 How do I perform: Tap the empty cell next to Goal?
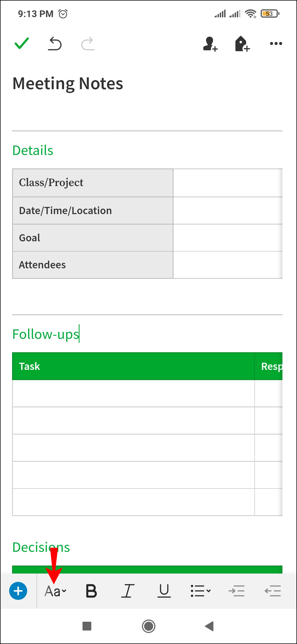click(x=228, y=238)
